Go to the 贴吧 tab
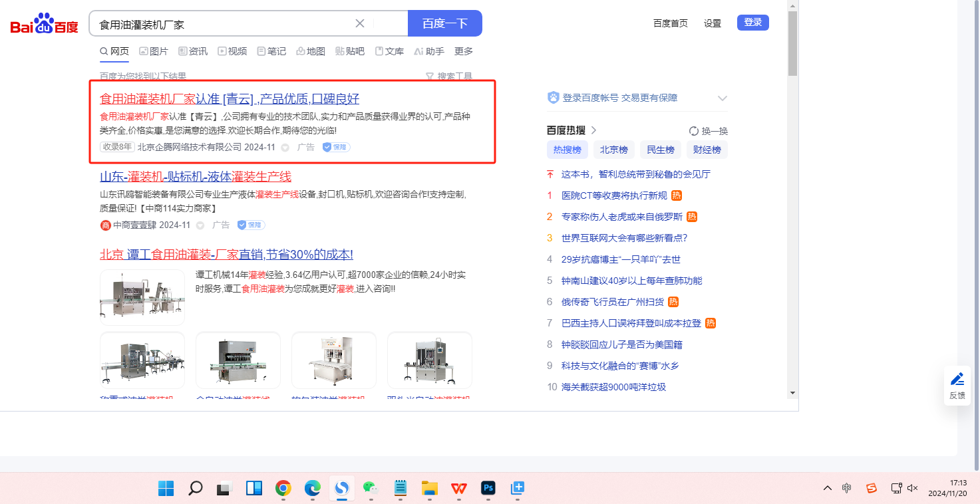Screen dimensions: 980x504 pyautogui.click(x=350, y=51)
